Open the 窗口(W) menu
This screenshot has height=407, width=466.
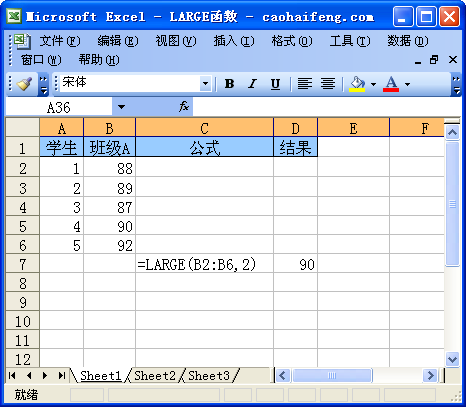[41, 60]
